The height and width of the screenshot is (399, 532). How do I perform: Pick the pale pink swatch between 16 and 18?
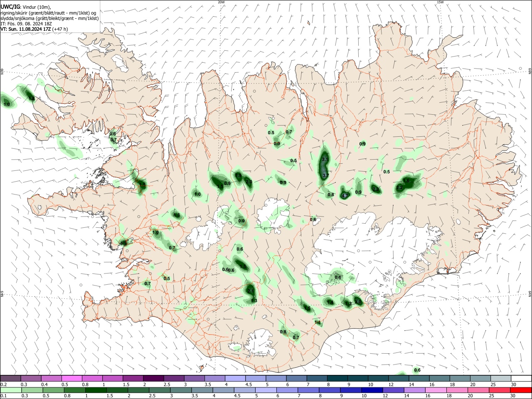pyautogui.click(x=436, y=390)
